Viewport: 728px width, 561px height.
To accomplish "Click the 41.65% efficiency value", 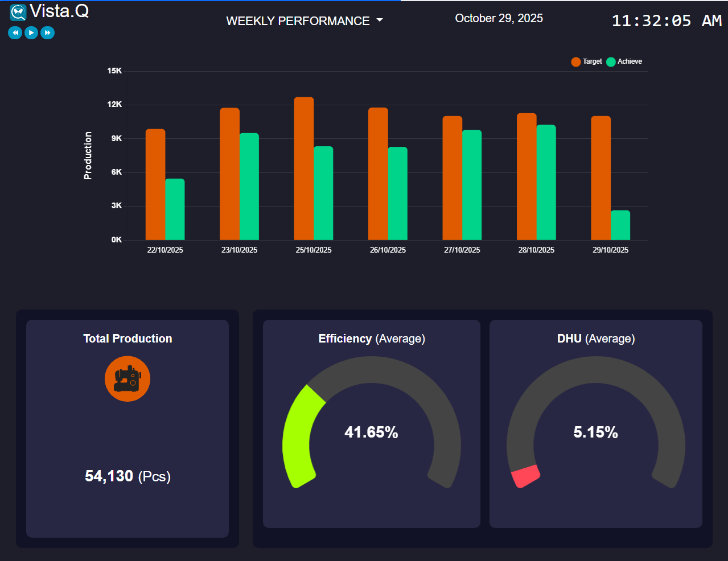I will coord(371,432).
